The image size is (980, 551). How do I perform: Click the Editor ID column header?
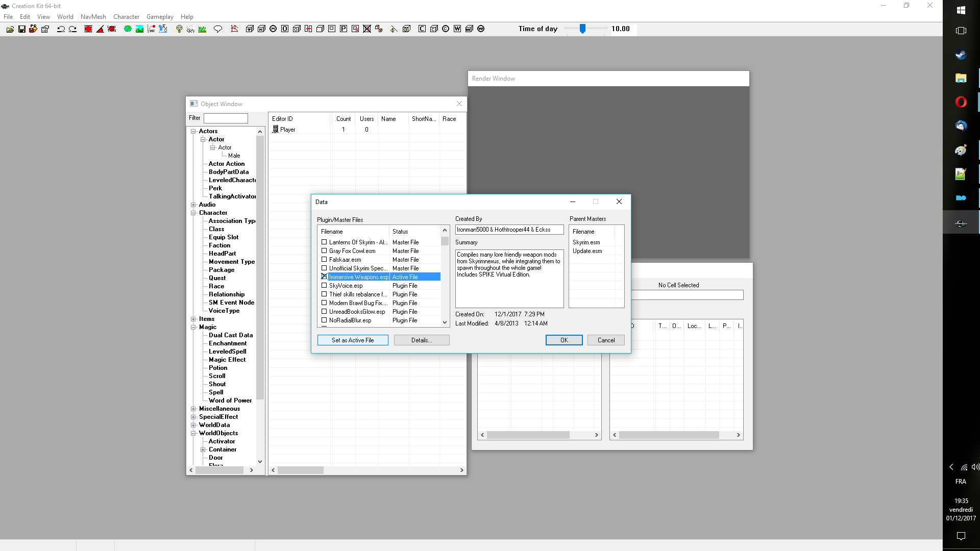pyautogui.click(x=300, y=119)
